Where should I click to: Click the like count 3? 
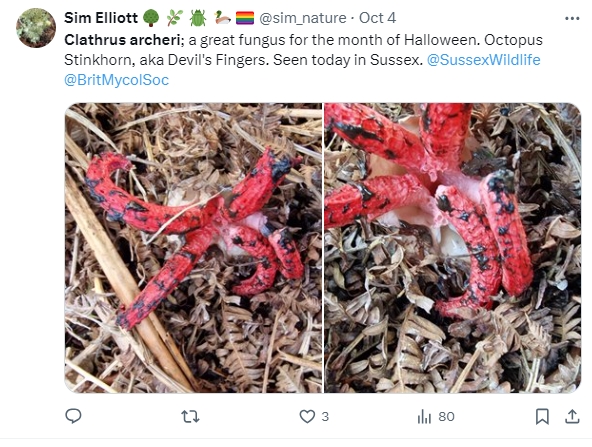325,416
